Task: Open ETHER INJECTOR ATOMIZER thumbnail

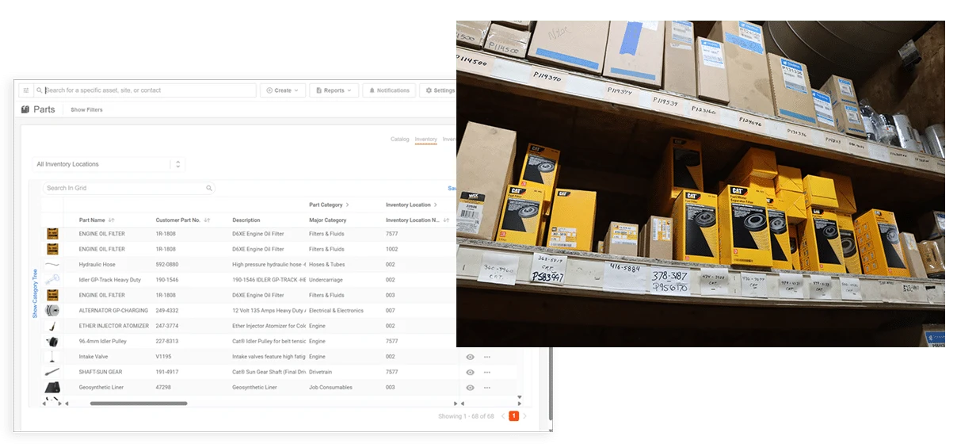Action: 52,326
